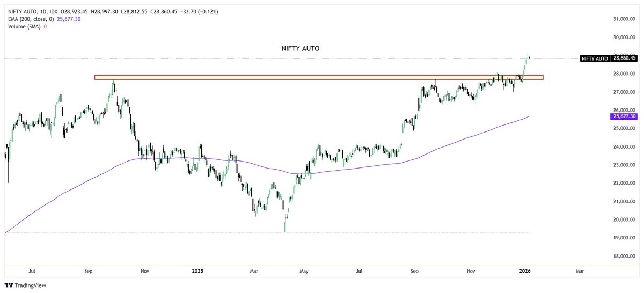Click the 20,000.00 price axis label
This screenshot has height=293, width=644.
click(624, 220)
